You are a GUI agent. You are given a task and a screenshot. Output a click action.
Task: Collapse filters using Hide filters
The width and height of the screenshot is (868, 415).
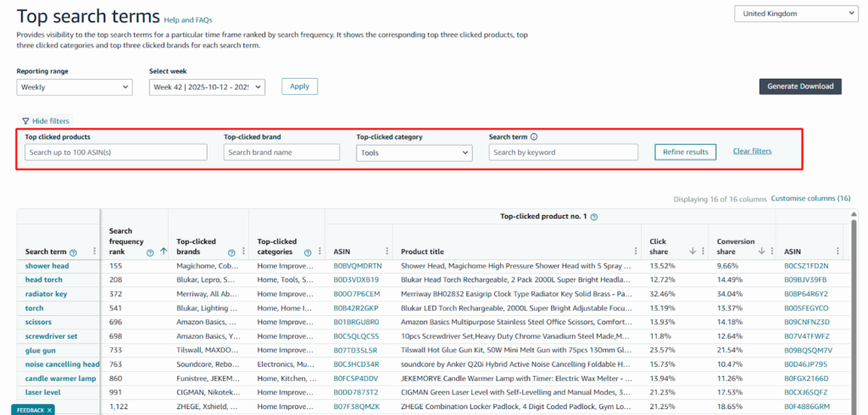tap(46, 121)
